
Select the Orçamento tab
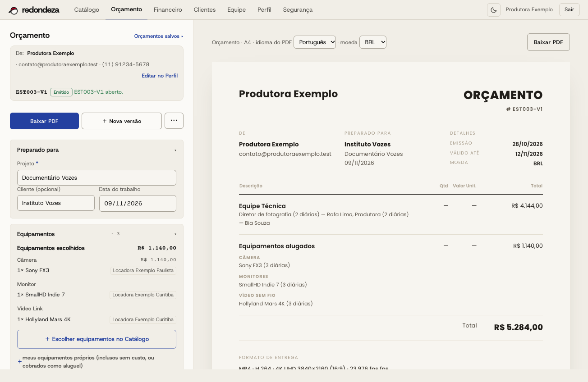point(126,9)
